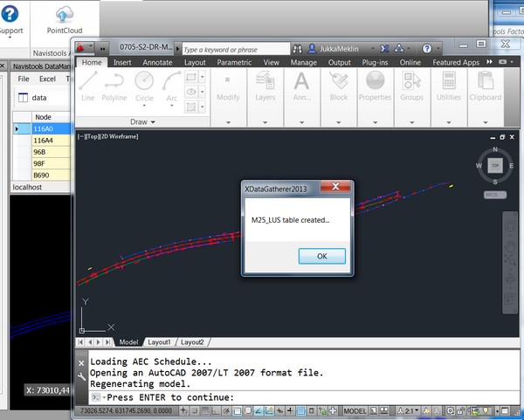Click the ViewCube TOP face
524x420 pixels.
point(495,164)
